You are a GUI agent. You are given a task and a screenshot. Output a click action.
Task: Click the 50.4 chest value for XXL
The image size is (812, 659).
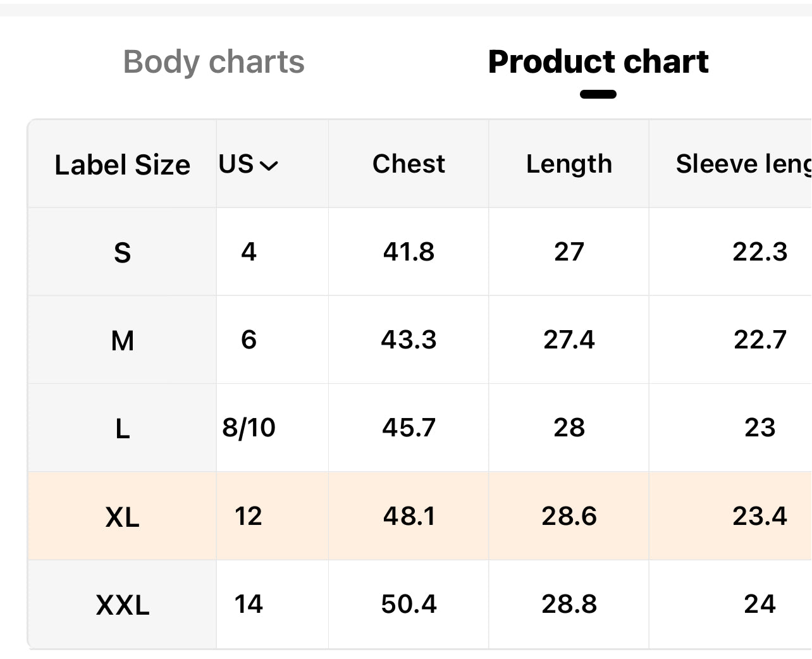click(409, 604)
